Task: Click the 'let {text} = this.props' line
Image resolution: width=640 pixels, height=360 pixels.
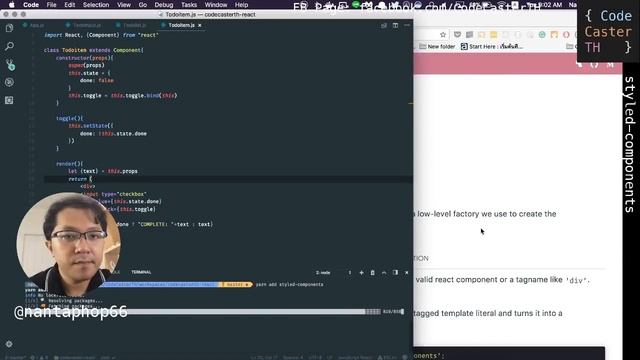Action: [103, 171]
